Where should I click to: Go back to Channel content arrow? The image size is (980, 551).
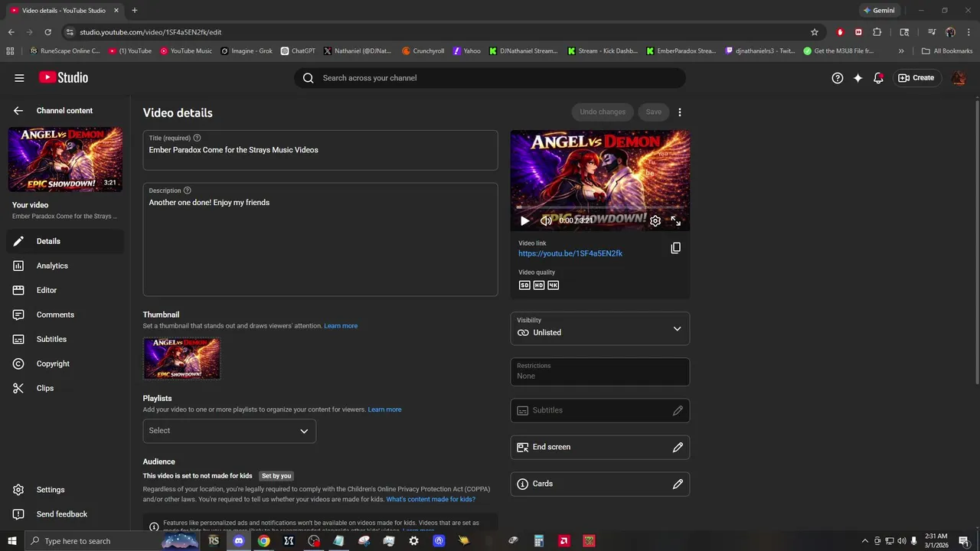[18, 111]
